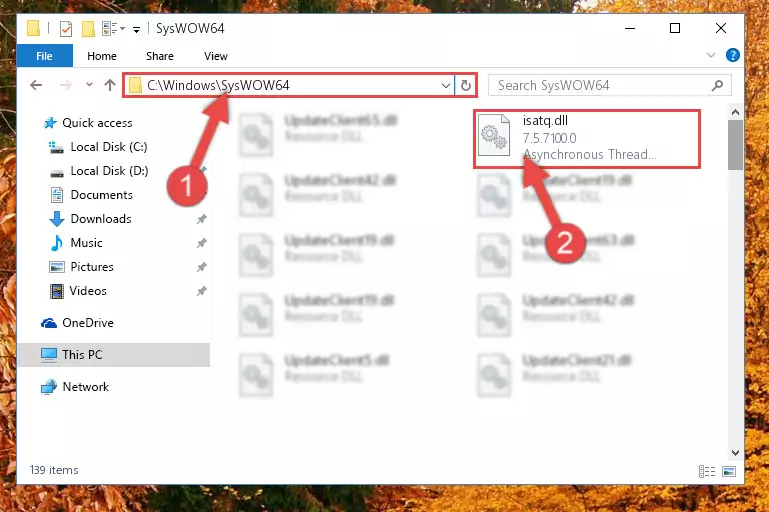Open Music in the sidebar
Image resolution: width=769 pixels, height=512 pixels.
click(77, 243)
